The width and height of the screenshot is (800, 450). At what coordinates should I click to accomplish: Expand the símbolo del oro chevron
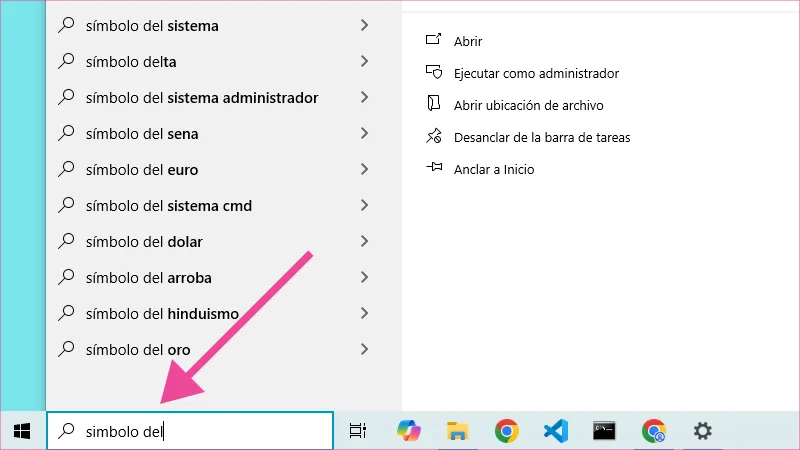(x=364, y=349)
